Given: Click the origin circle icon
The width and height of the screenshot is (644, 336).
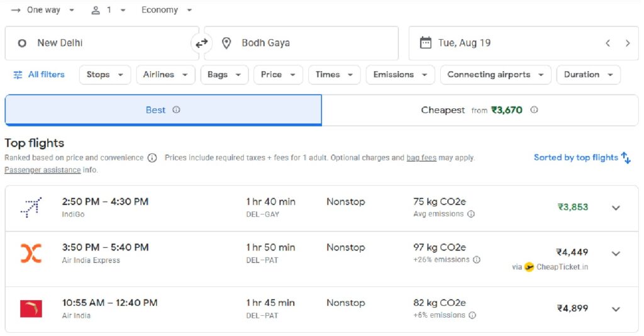Looking at the screenshot, I should [22, 43].
